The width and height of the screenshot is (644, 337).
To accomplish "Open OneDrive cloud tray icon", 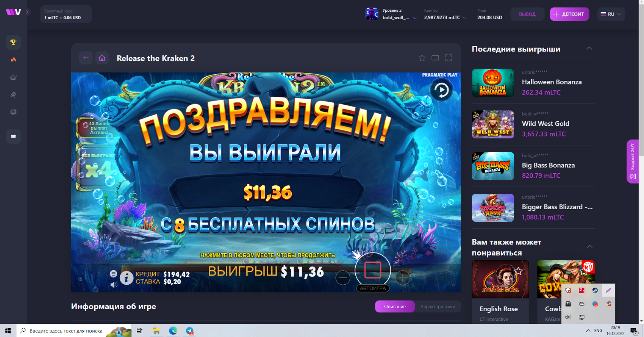I will [x=581, y=304].
